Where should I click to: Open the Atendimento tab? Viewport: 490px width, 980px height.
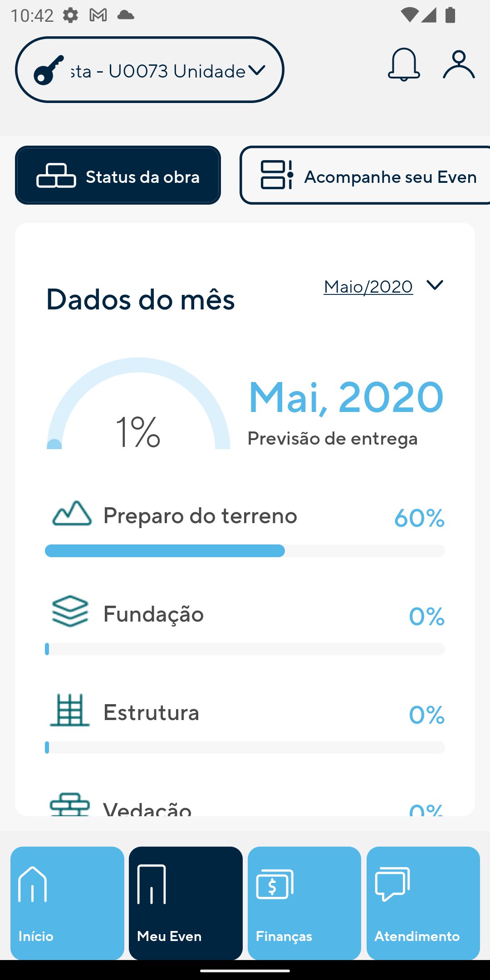423,903
